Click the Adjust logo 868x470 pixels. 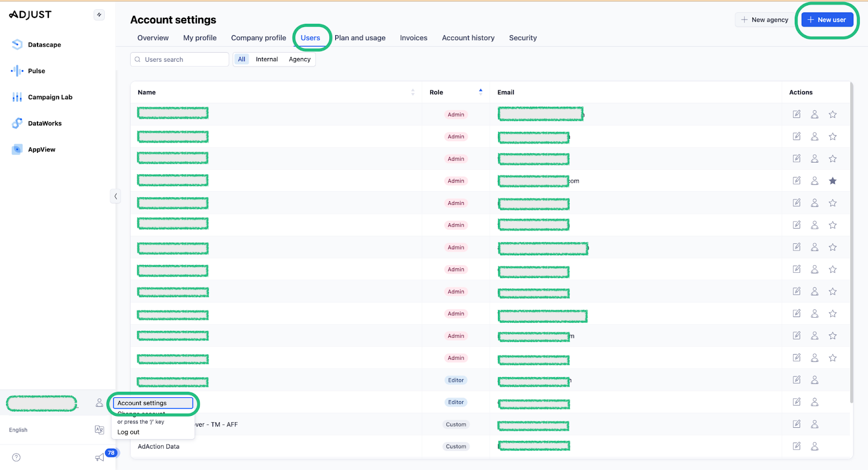[30, 15]
